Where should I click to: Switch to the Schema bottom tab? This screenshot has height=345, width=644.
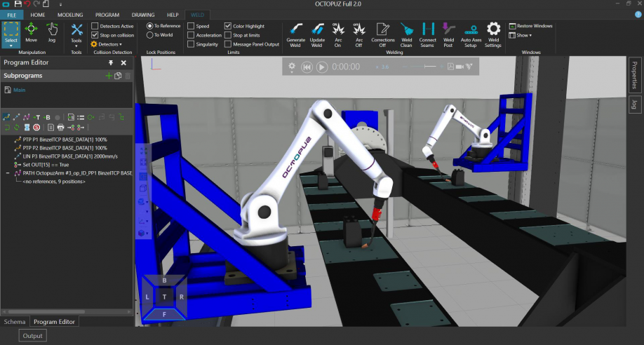click(x=15, y=322)
